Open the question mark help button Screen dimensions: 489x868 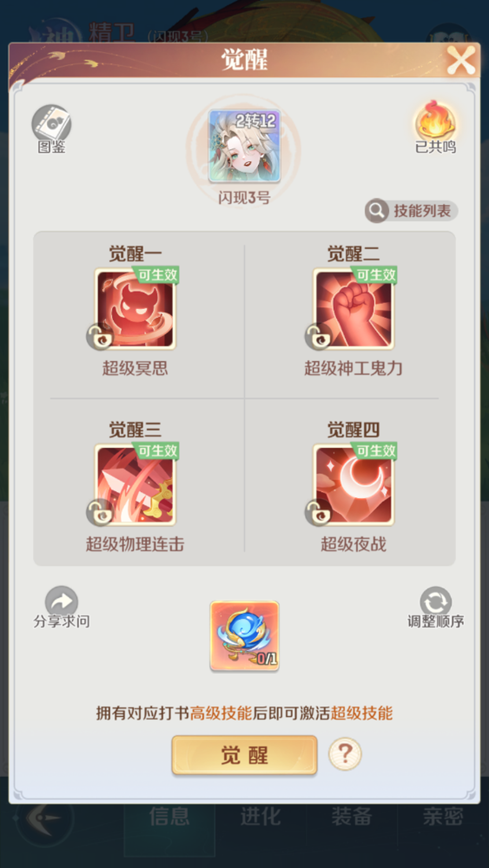345,754
